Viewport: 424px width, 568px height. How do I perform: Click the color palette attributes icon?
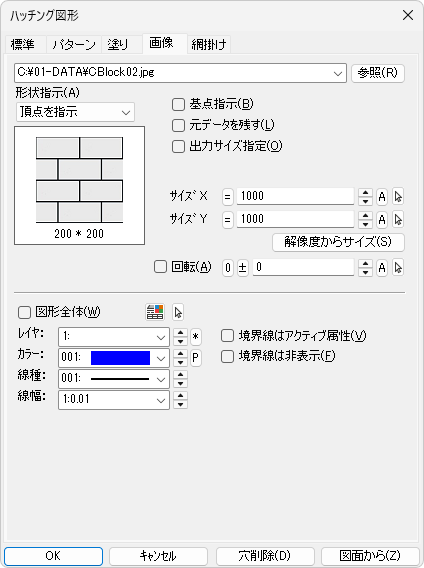click(x=155, y=312)
